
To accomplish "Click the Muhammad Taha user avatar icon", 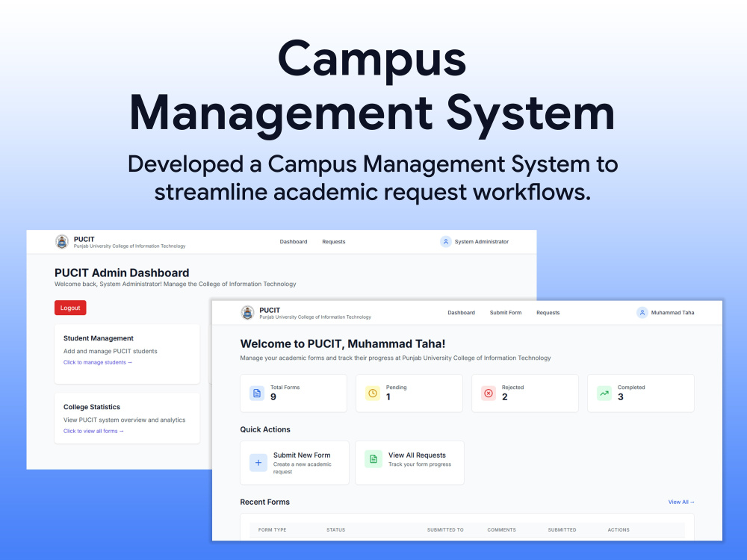I will point(642,313).
